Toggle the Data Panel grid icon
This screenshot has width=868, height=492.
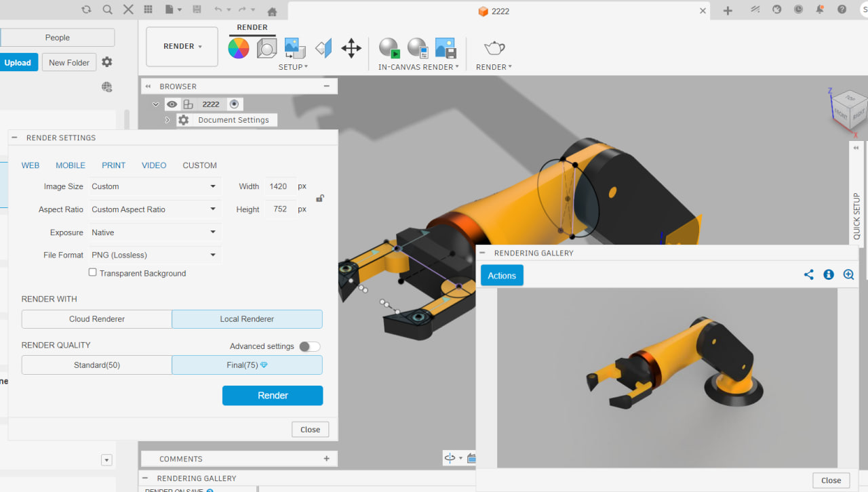[x=148, y=9]
